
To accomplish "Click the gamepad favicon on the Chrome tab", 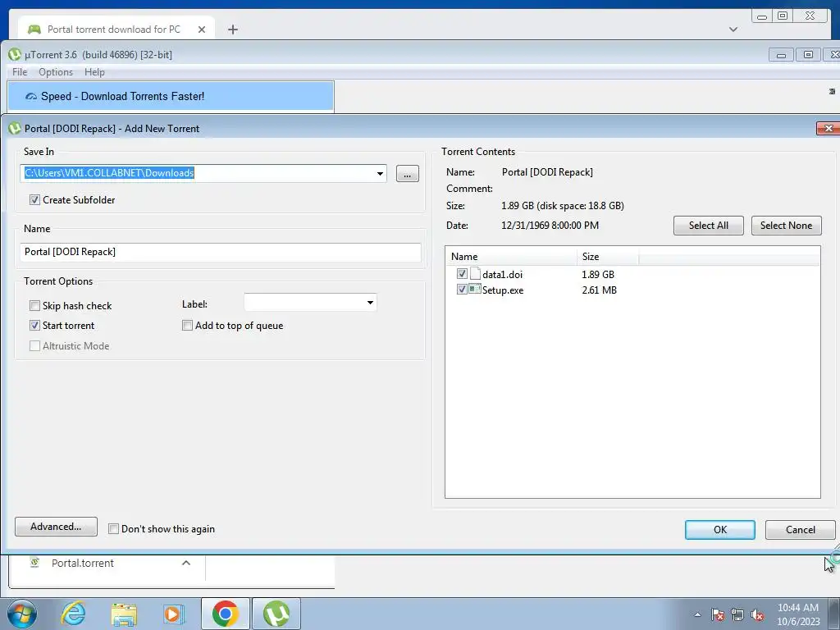I will [34, 30].
